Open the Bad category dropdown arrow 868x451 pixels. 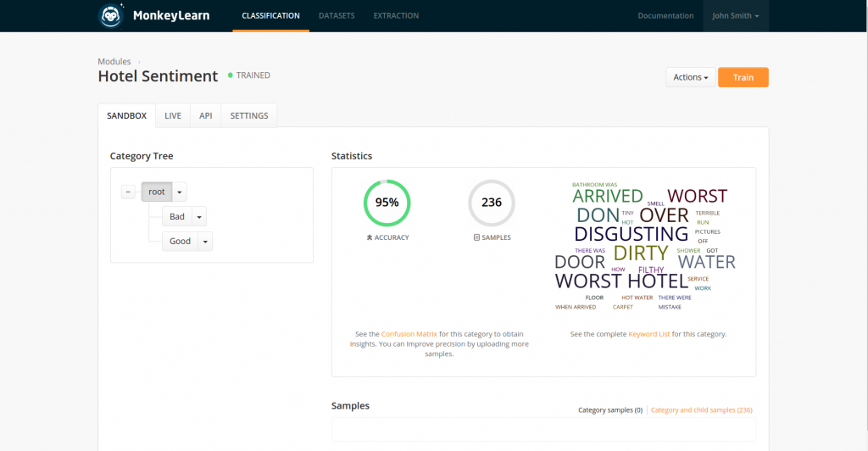tap(199, 217)
